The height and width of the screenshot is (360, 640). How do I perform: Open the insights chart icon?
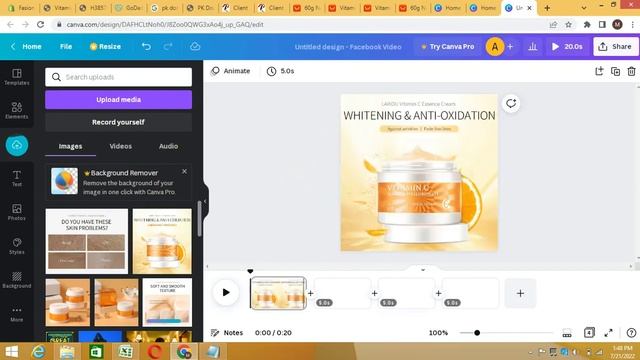coord(533,47)
